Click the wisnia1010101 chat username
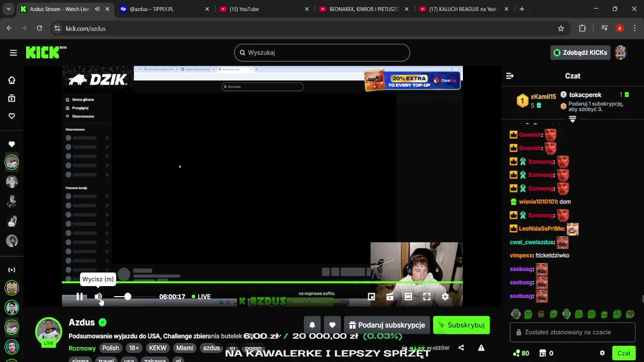Screen dimensions: 644x362 point(538,202)
